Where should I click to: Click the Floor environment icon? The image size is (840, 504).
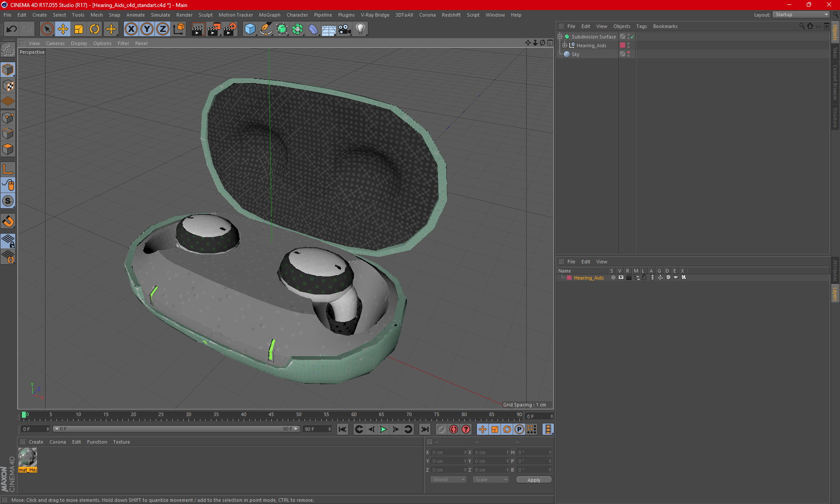329,29
